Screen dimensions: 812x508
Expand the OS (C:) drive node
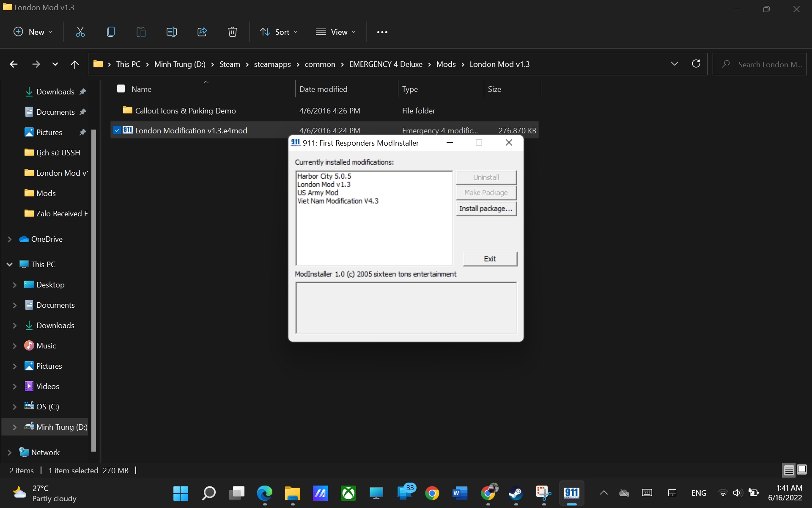click(x=15, y=407)
